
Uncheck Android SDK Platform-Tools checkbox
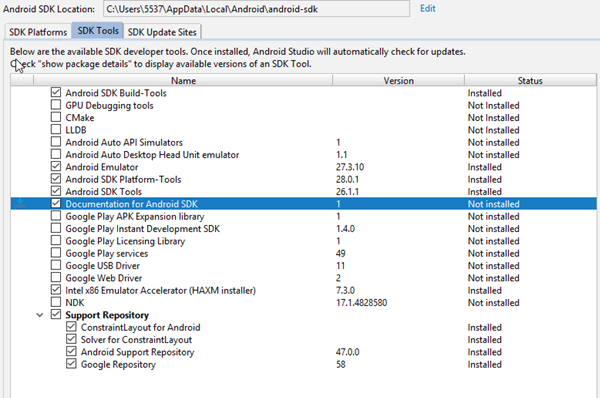coord(56,178)
